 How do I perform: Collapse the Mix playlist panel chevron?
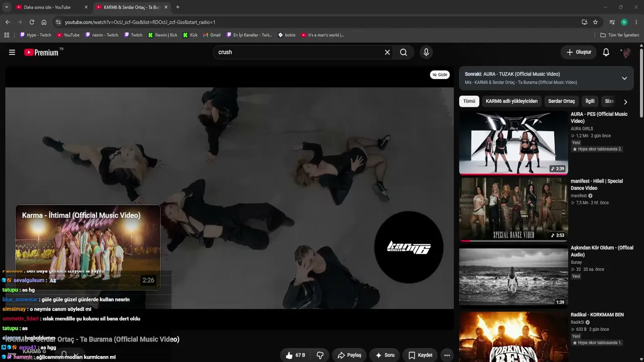click(x=624, y=78)
